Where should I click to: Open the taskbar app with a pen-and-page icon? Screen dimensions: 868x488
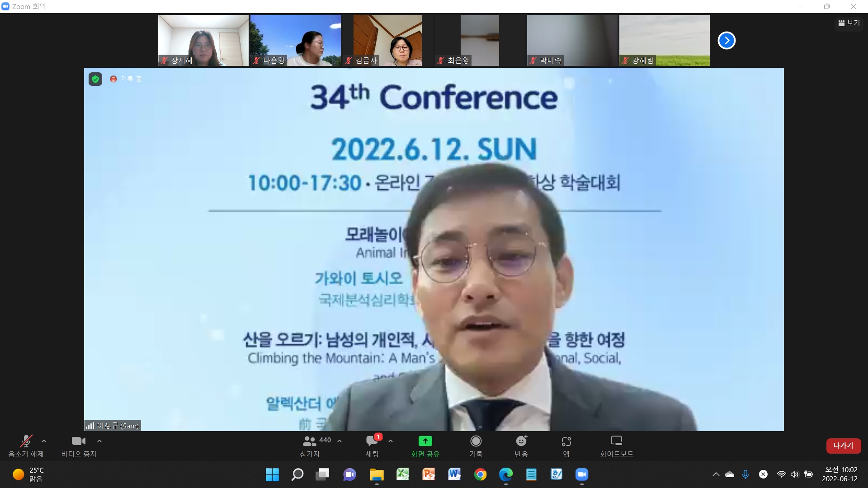pyautogui.click(x=557, y=474)
